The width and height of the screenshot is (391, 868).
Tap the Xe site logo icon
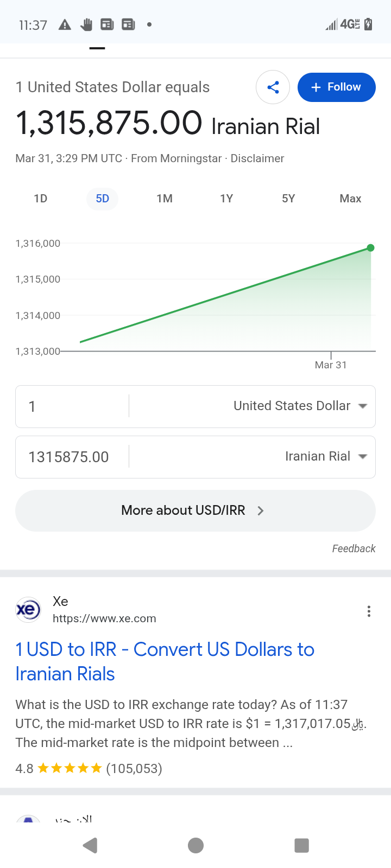click(x=28, y=610)
